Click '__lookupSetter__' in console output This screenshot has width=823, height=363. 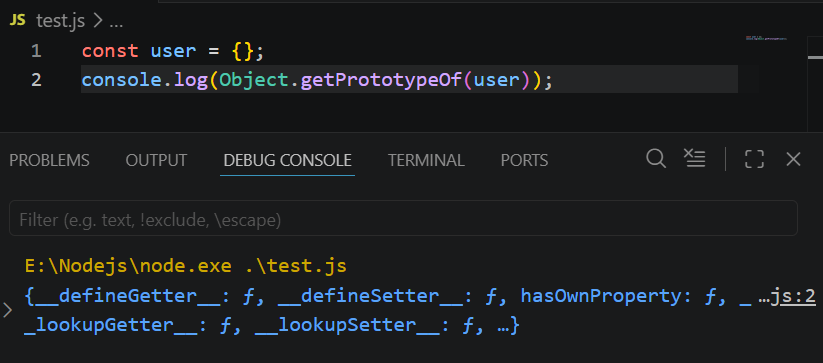click(x=346, y=326)
